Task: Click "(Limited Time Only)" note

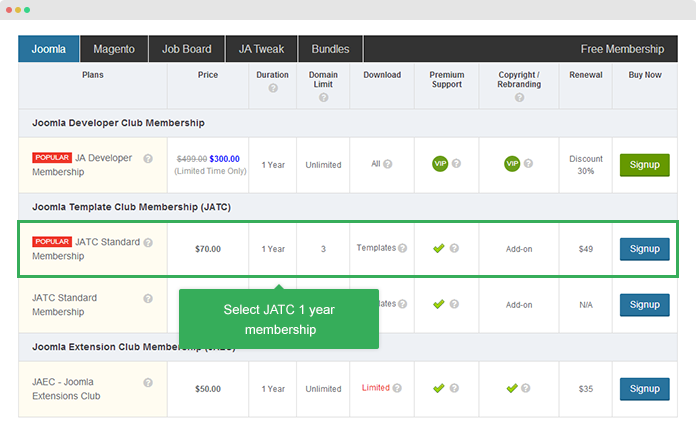Action: point(210,171)
